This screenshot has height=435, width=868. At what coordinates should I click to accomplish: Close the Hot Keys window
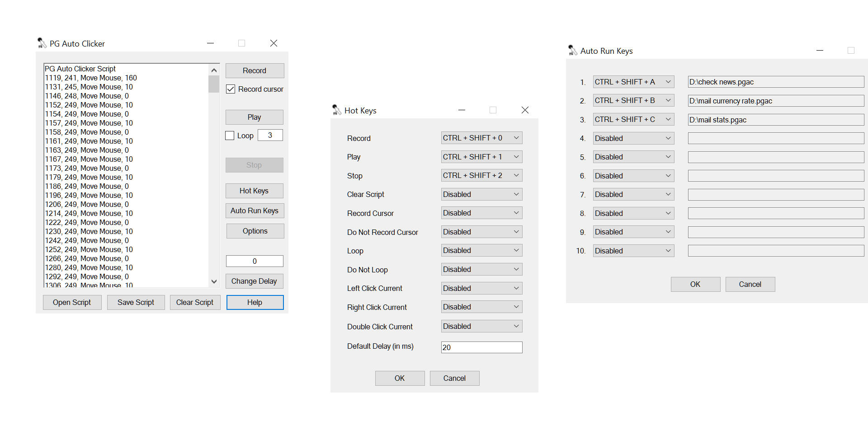525,110
